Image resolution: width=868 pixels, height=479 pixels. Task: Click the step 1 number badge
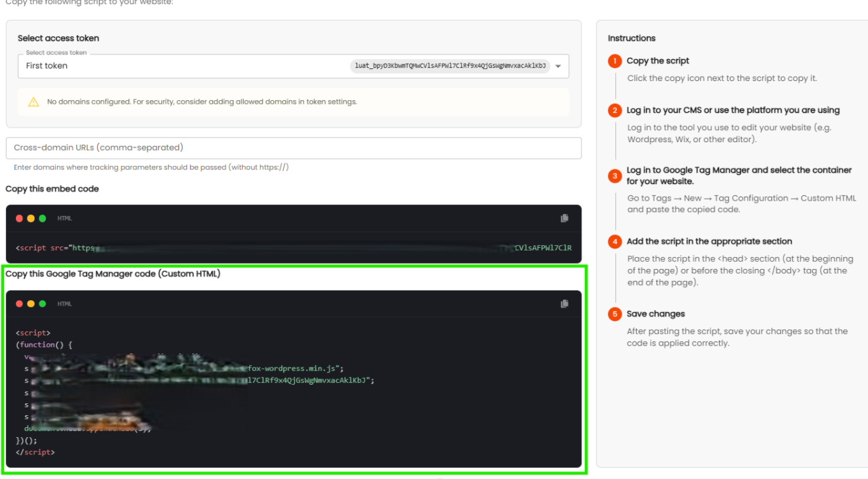click(615, 61)
